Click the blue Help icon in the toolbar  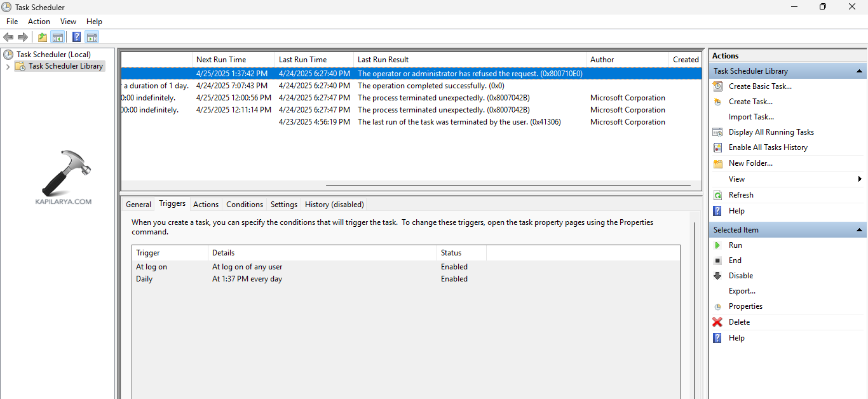pyautogui.click(x=77, y=37)
